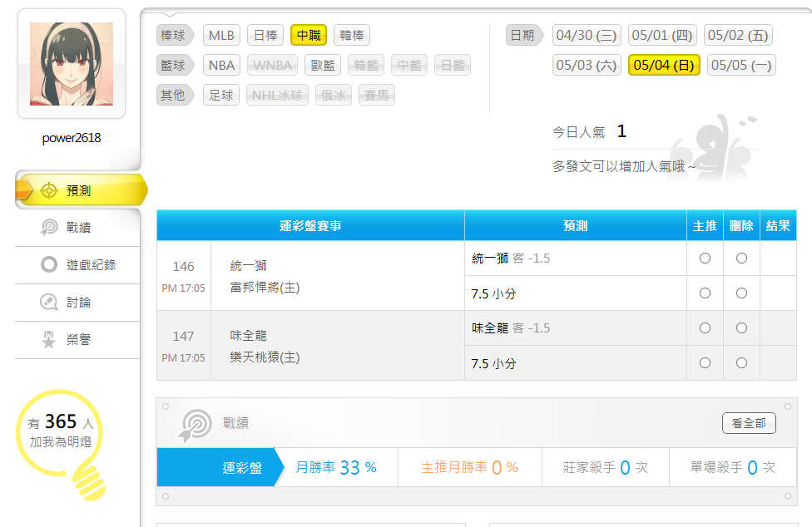Click the 看全部 button in 戰績 panel
This screenshot has height=527, width=812.
pyautogui.click(x=749, y=423)
